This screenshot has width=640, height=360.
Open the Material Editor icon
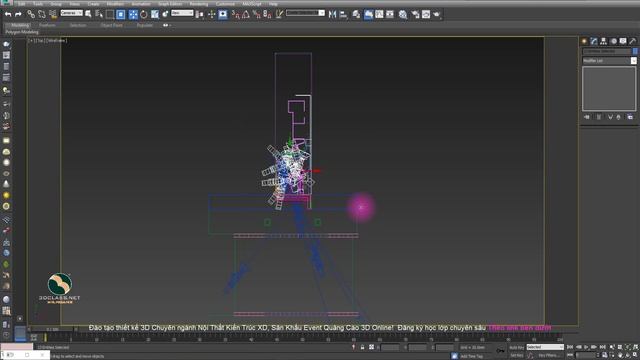pos(403,14)
